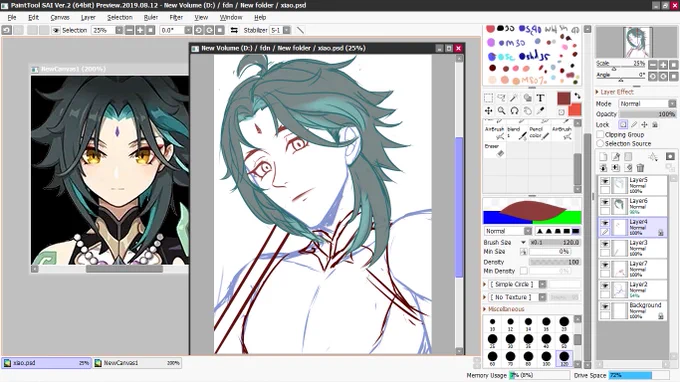Image resolution: width=680 pixels, height=382 pixels.
Task: Choose the Pencil color brush
Action: point(539,133)
